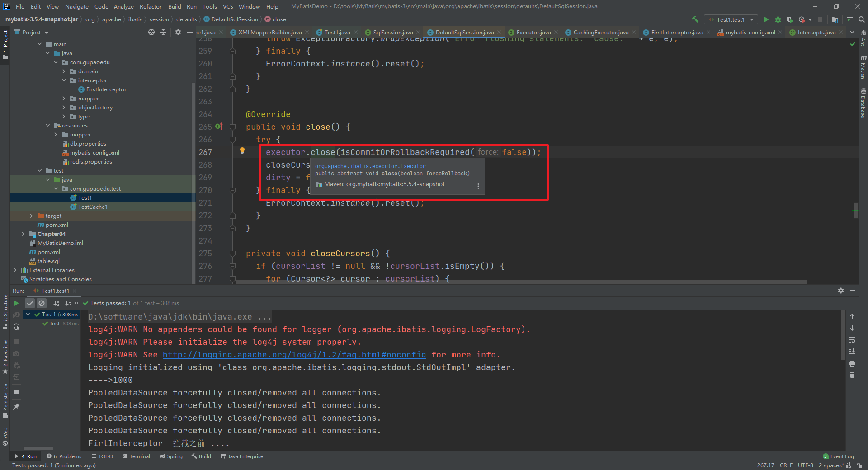Open the log4j FAQ link in console

click(294, 355)
